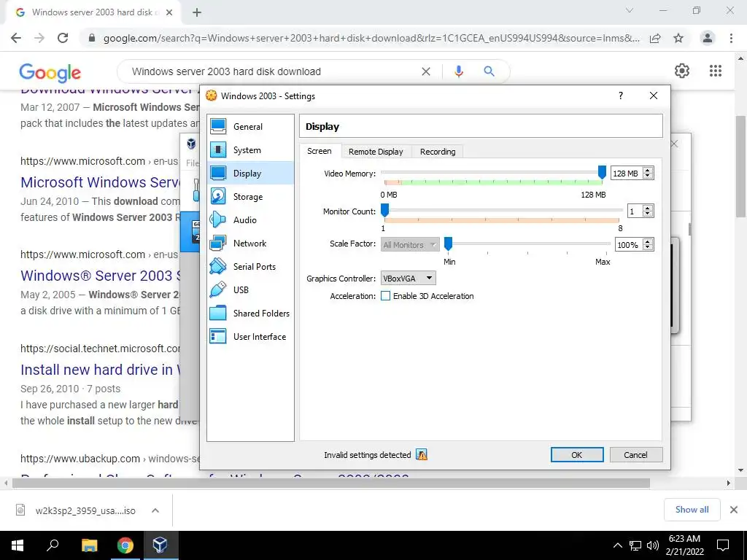
Task: Click the Monitor Count spinner arrows
Action: tap(648, 211)
